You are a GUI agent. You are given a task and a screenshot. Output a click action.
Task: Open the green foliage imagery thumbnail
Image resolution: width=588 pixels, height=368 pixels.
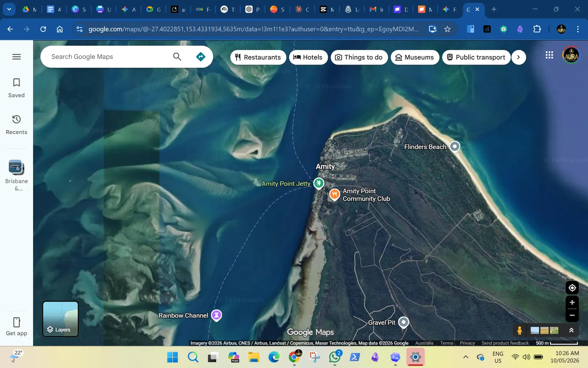tap(554, 330)
